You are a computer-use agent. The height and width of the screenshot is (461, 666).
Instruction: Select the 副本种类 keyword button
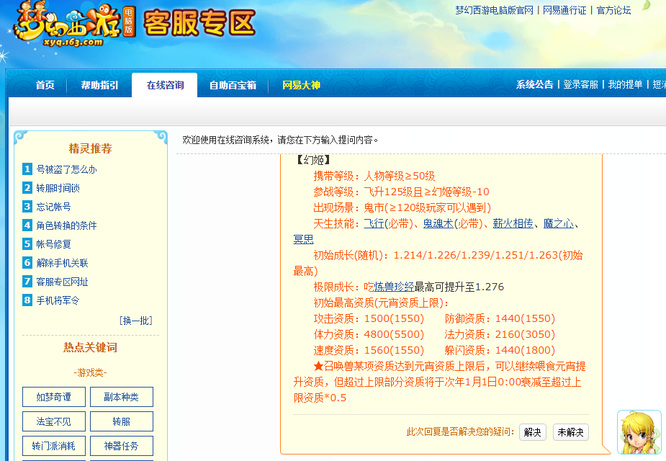click(x=121, y=397)
